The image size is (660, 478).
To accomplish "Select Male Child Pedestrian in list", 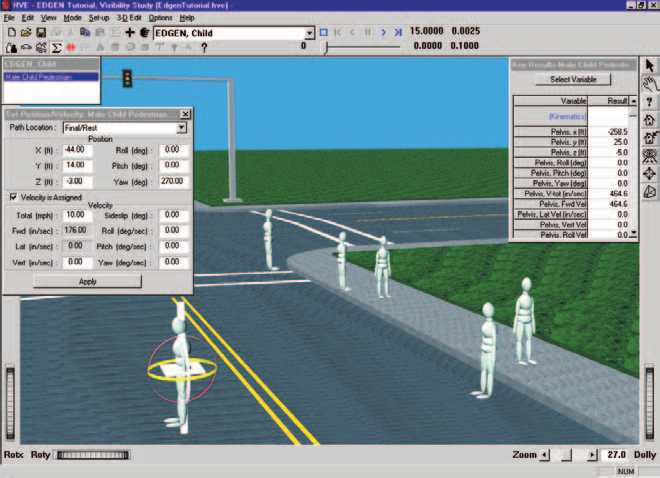I will click(x=51, y=77).
